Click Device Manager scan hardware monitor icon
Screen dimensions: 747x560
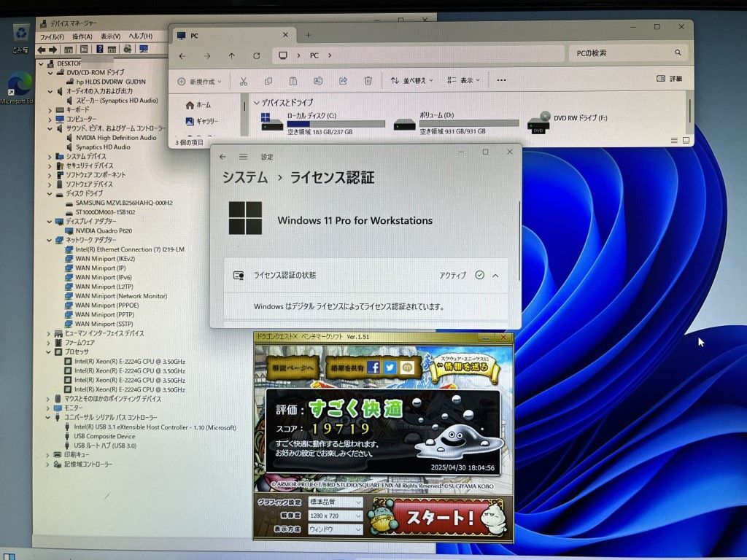[144, 49]
